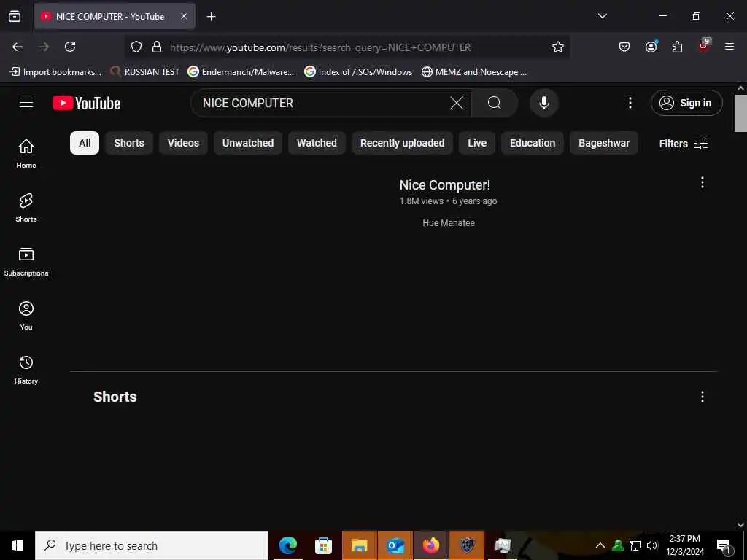Viewport: 747px width, 560px height.
Task: Select the Unwatched filter chip
Action: coord(248,143)
